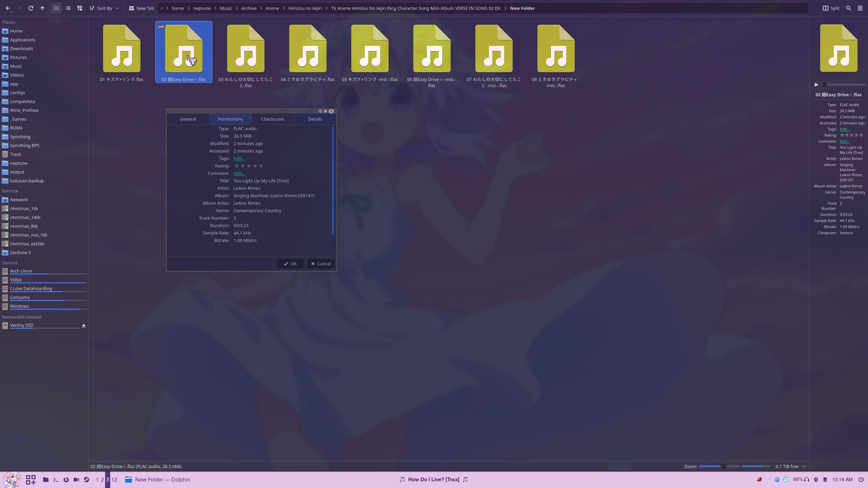Eject the Ventoy SSD device
Image resolution: width=868 pixels, height=488 pixels.
pos(84,326)
